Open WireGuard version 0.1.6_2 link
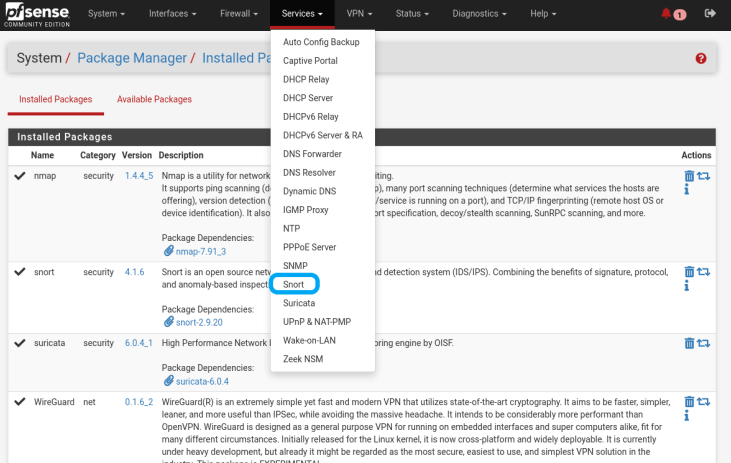Viewport: 731px width, 463px height. click(139, 402)
